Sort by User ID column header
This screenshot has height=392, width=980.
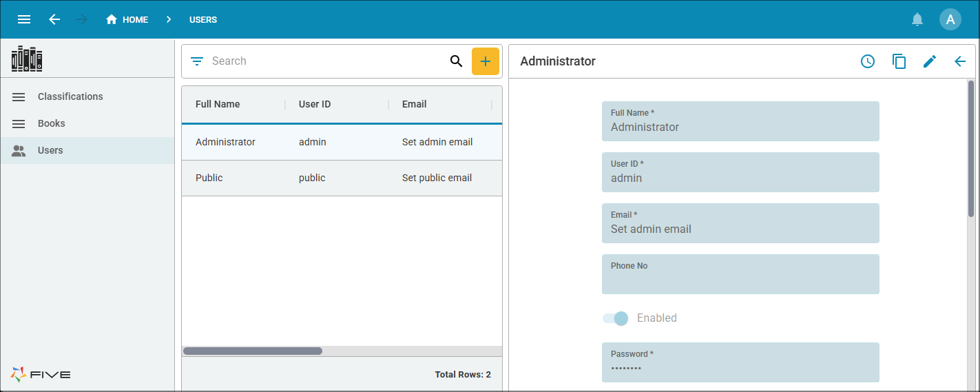point(315,105)
